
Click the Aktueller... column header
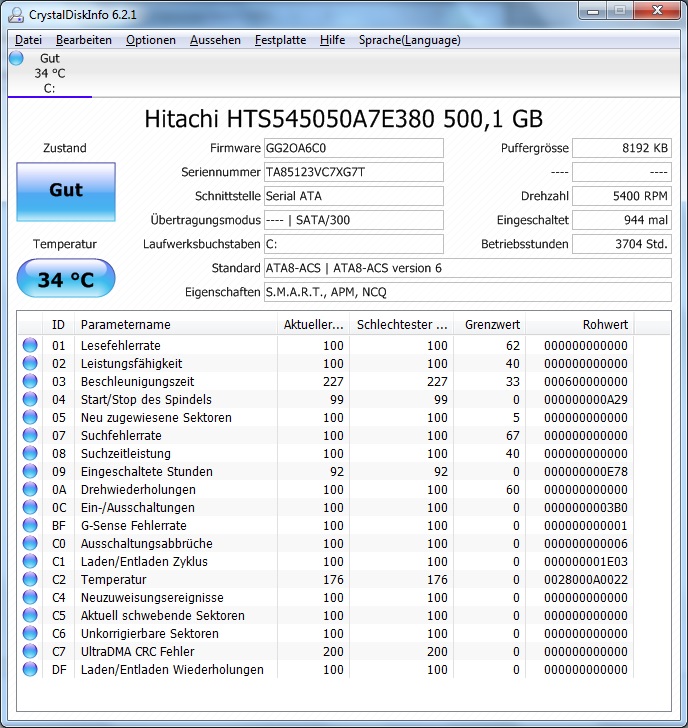pos(313,325)
